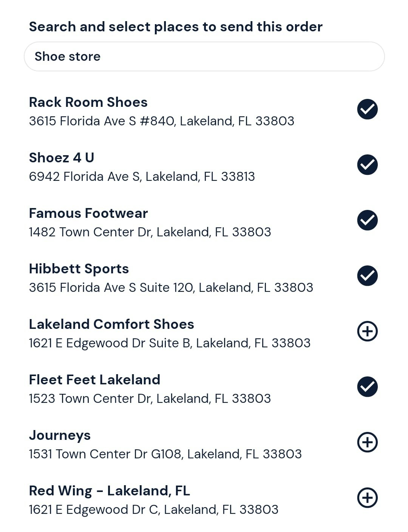Select Red Wing - Lakeland, FL title
The height and width of the screenshot is (532, 408).
tap(110, 491)
